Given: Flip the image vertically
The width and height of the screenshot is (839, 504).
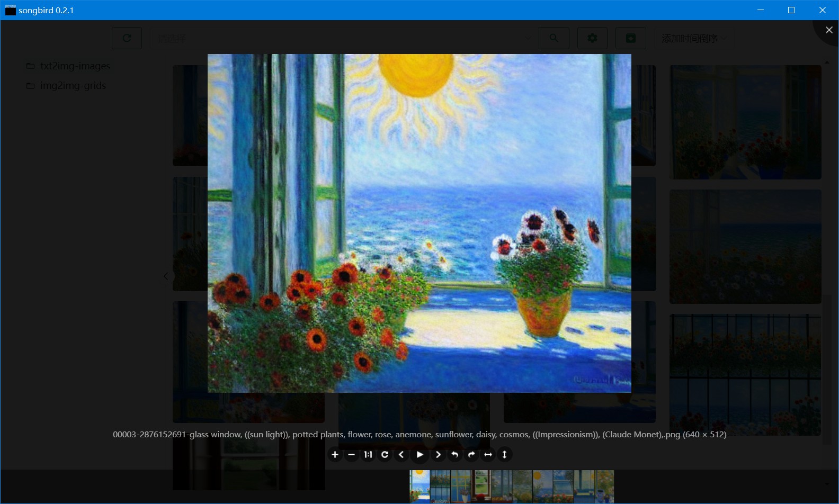Looking at the screenshot, I should [x=504, y=454].
